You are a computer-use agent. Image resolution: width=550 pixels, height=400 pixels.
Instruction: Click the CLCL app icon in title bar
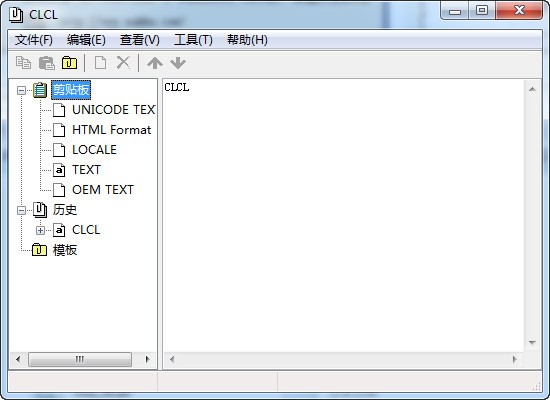point(16,15)
